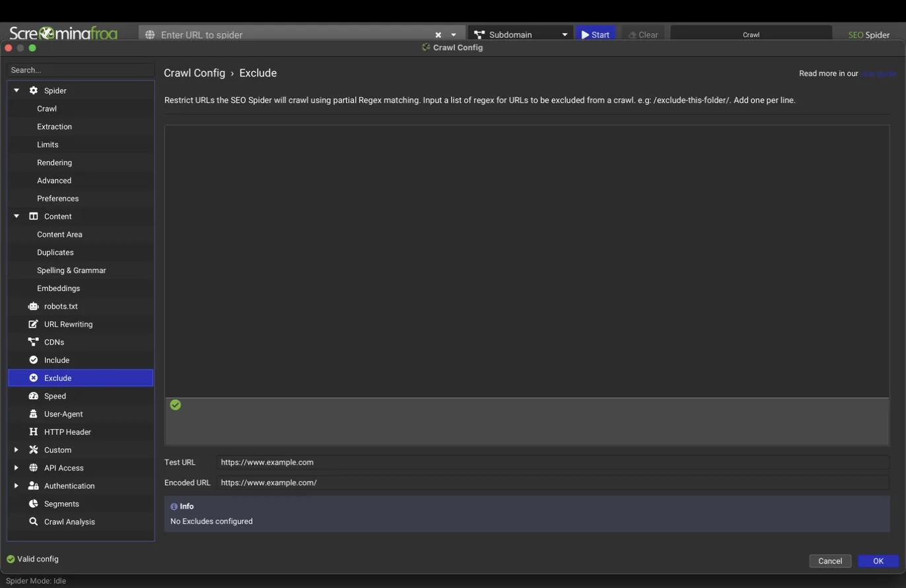Click the Spider Mode: Idle status text
This screenshot has height=588, width=906.
pyautogui.click(x=36, y=581)
